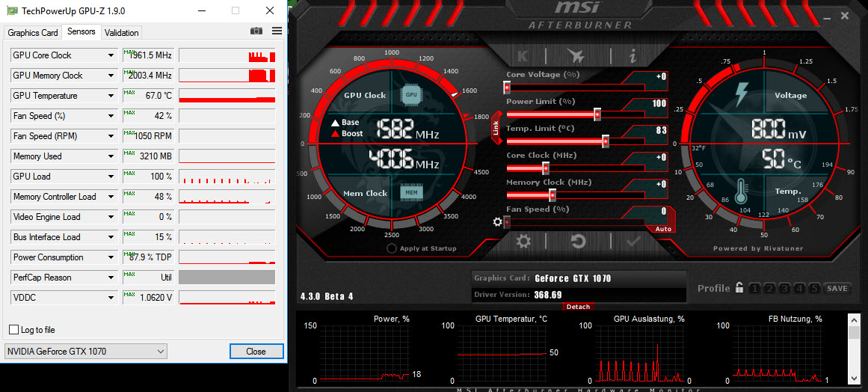Click the lightning bolt voltage icon
Screen dimensions: 868x392
point(741,94)
